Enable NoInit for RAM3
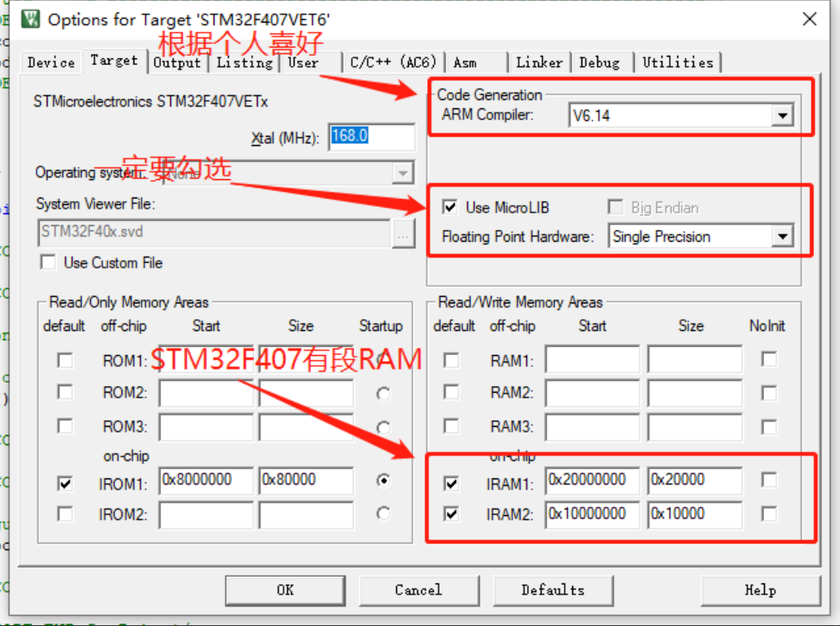 click(x=769, y=427)
